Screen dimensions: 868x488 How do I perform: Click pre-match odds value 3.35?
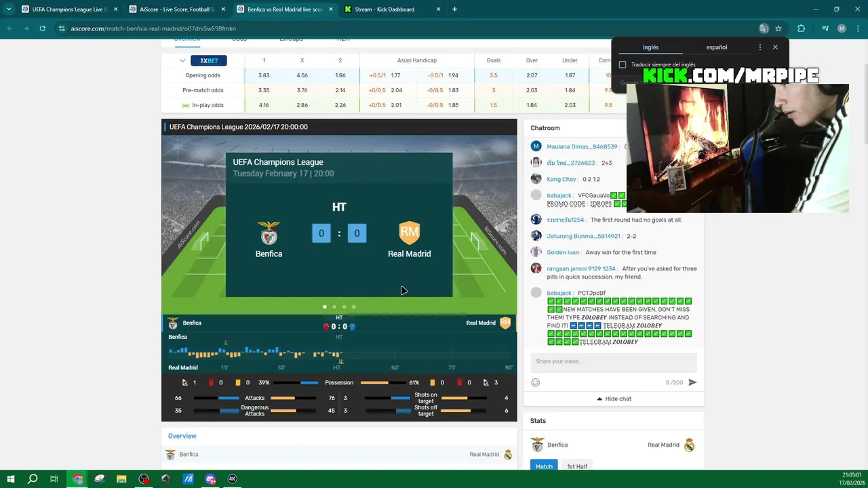click(x=264, y=90)
